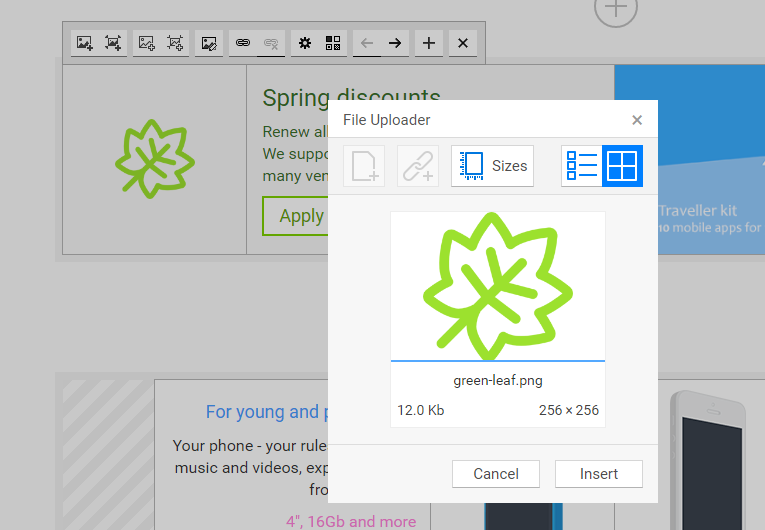Click the add file icon in File Uploader
The image size is (765, 530).
(x=364, y=166)
